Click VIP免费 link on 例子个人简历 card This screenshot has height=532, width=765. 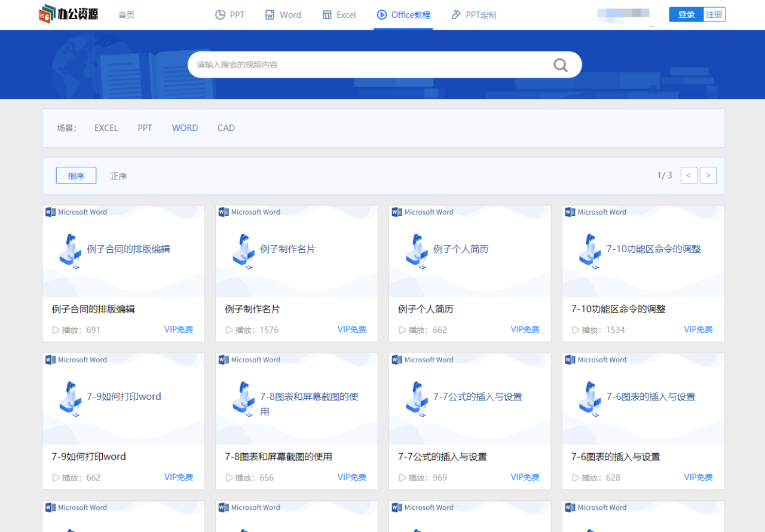tap(525, 329)
